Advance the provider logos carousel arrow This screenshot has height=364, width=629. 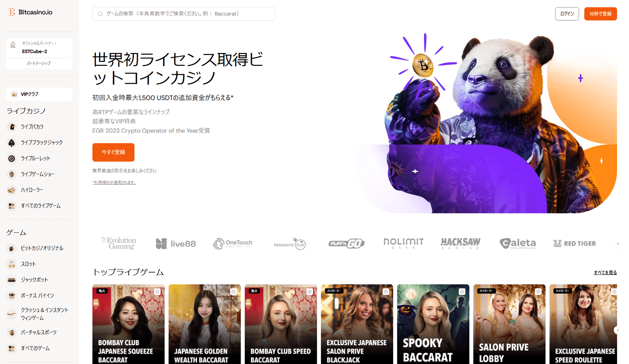(x=618, y=244)
